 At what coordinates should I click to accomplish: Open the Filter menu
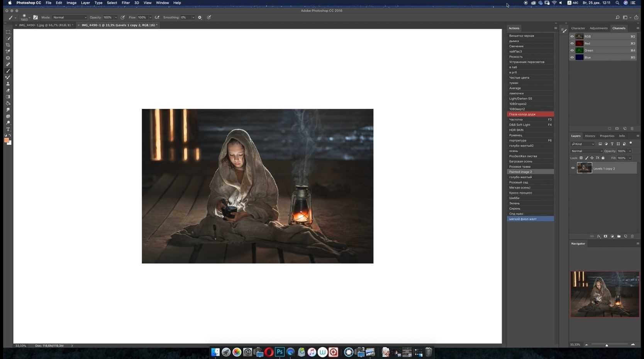125,3
